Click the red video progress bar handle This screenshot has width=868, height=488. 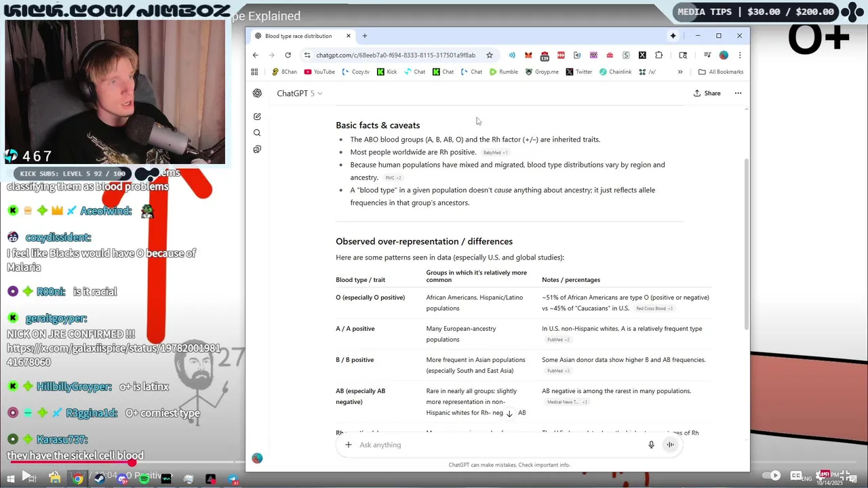click(x=132, y=463)
